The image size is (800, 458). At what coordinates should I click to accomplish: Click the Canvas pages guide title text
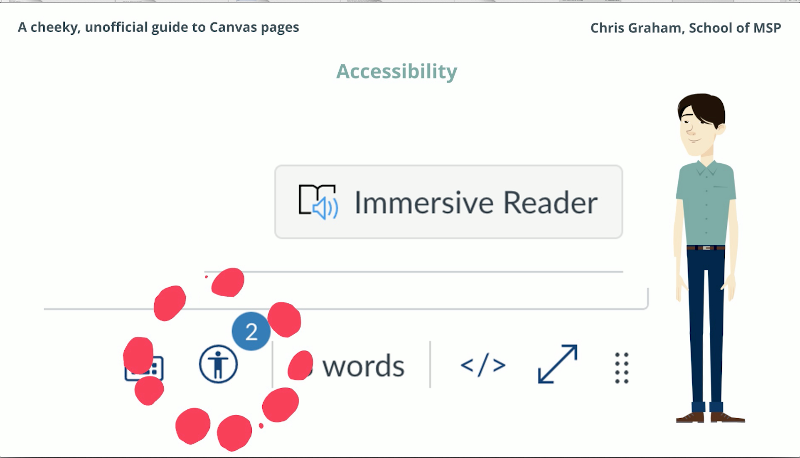(x=158, y=27)
